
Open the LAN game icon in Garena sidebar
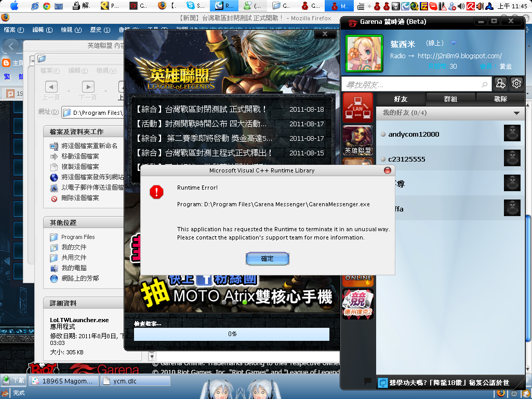point(357,108)
